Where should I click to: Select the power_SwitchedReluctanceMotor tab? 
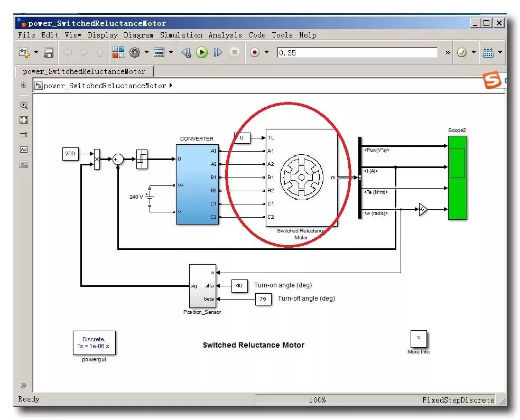[85, 71]
